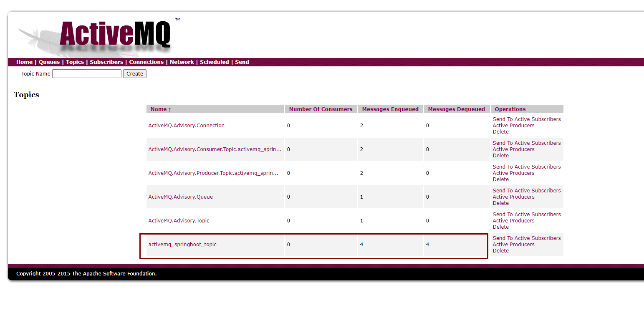644x313 pixels.
Task: Select enqueued count 1 in Advisory.Queue row
Action: (x=361, y=197)
